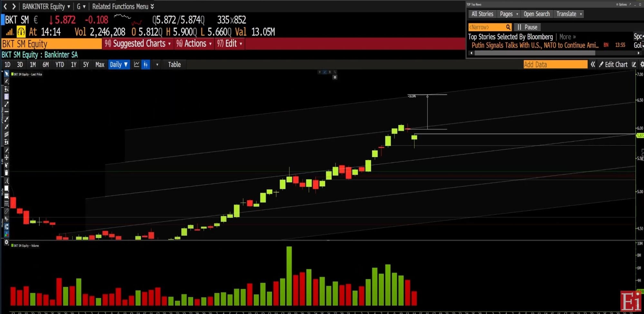The height and width of the screenshot is (314, 644).
Task: Select the YTD time range
Action: coord(60,64)
